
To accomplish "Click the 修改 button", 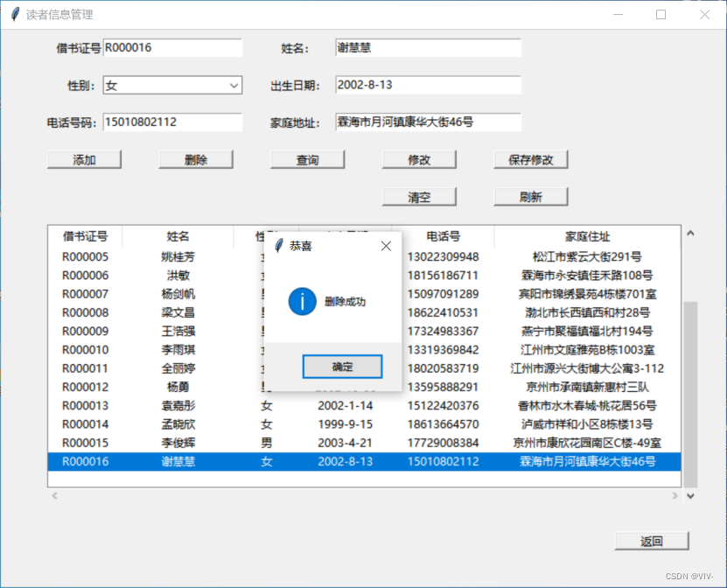I will (419, 159).
